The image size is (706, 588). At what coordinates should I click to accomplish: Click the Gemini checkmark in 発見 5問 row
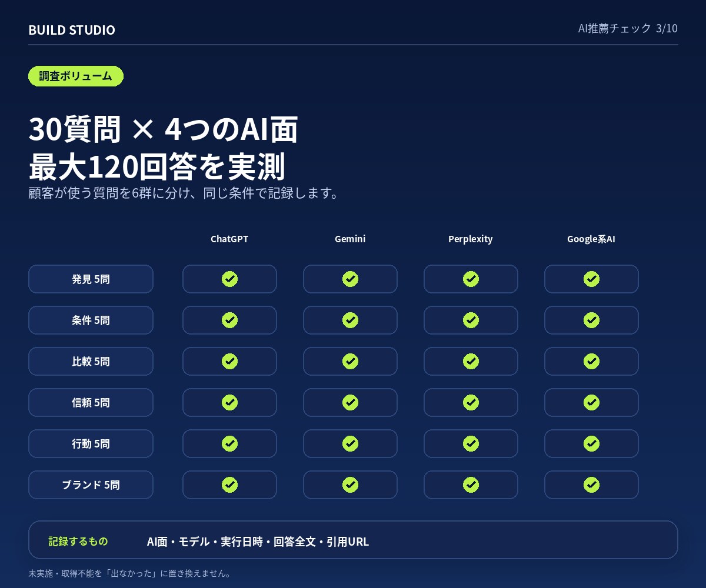pos(350,279)
